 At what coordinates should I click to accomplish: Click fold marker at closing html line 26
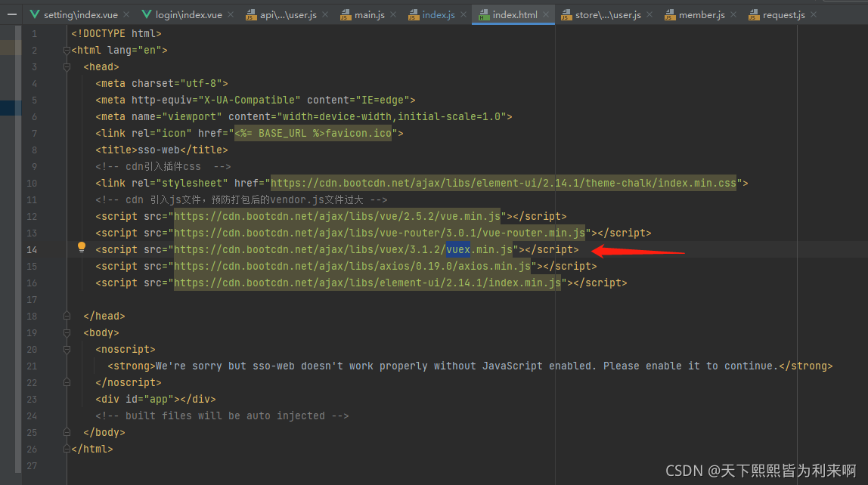[67, 449]
